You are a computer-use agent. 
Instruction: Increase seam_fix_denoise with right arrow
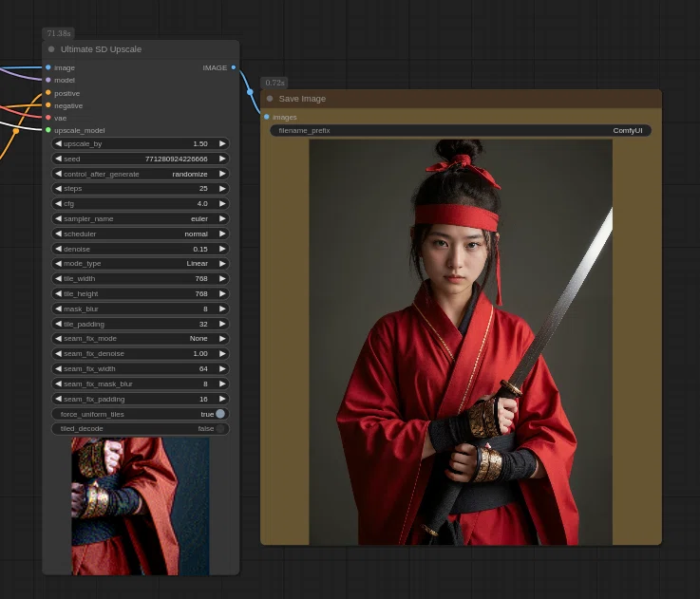tap(222, 353)
